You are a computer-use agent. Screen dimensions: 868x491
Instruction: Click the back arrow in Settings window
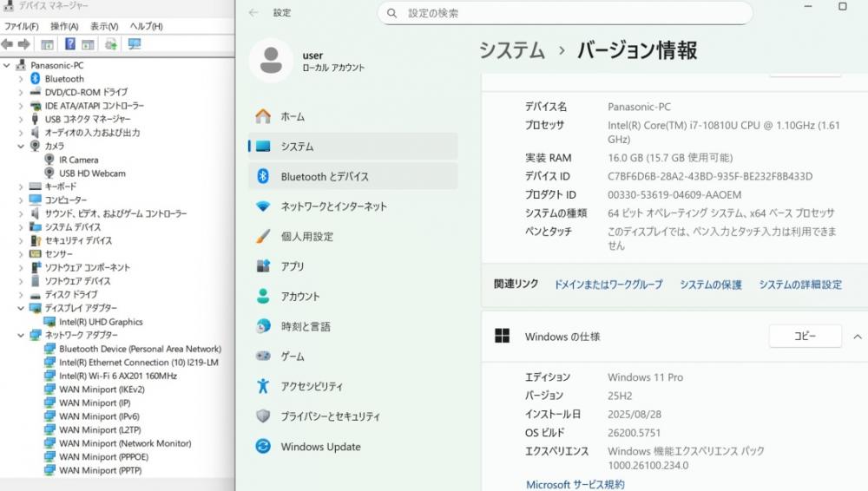click(x=253, y=13)
